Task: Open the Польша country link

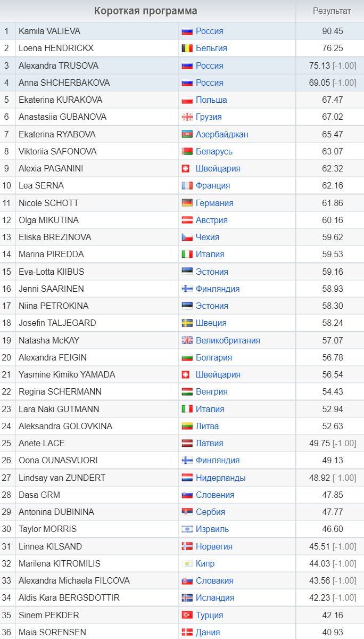Action: (211, 100)
